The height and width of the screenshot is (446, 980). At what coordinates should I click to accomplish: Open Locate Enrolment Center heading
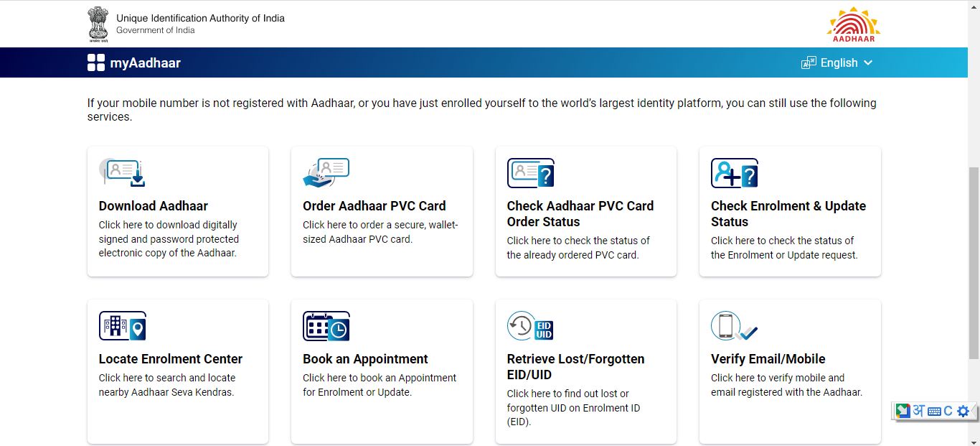[171, 359]
